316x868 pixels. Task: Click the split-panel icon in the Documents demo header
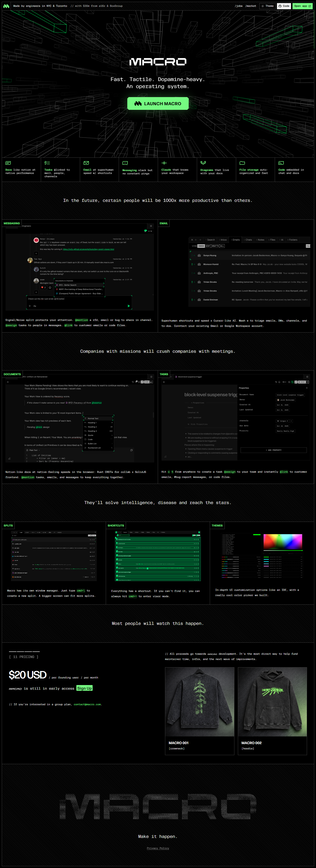(151, 377)
